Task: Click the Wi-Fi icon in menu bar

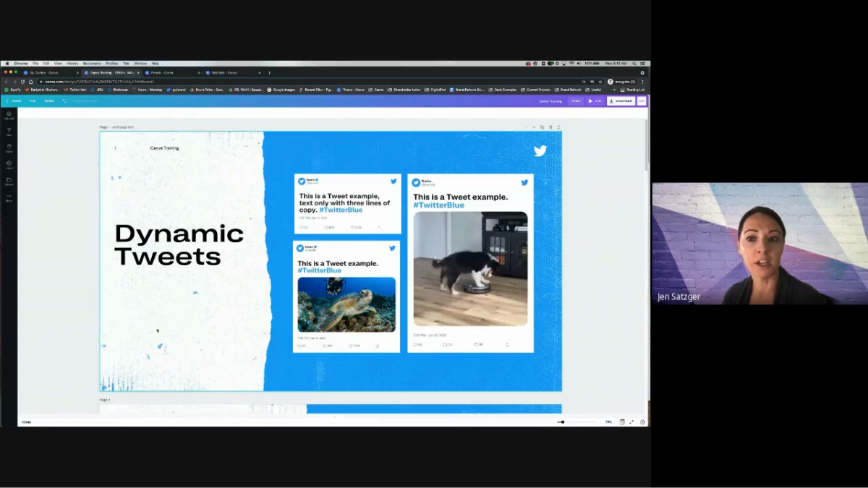Action: coord(571,63)
